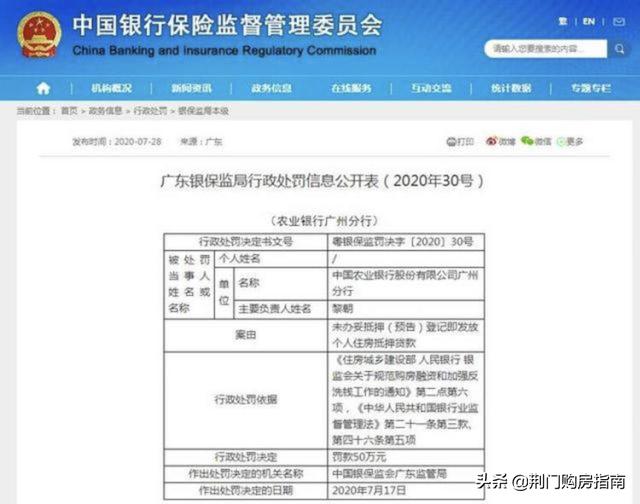Click the mail envelope icon
640x504 pixels.
coord(619,22)
